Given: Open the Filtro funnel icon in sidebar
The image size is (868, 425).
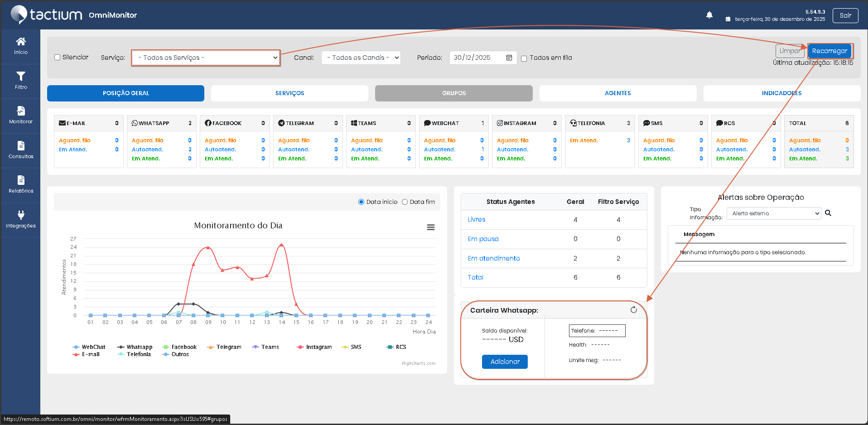Looking at the screenshot, I should point(21,77).
